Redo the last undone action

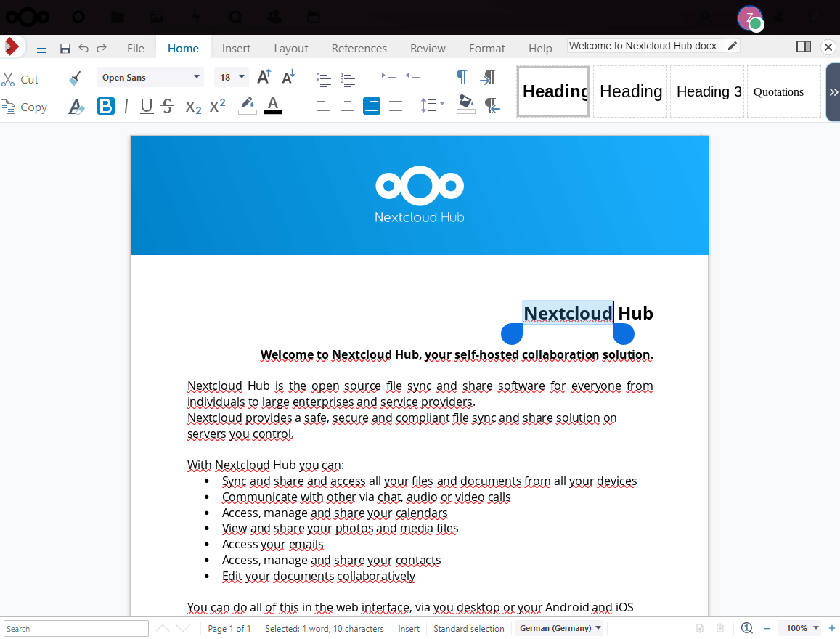pyautogui.click(x=102, y=48)
